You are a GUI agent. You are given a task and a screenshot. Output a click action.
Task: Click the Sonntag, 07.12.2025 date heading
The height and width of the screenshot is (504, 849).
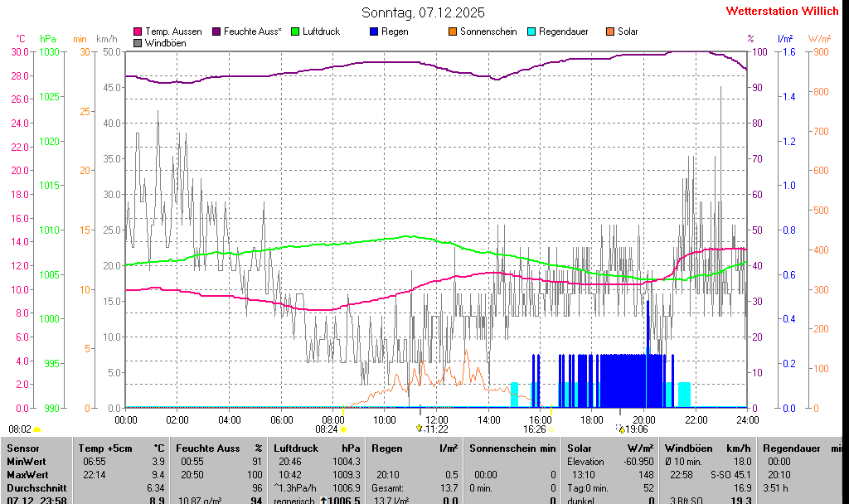click(424, 12)
